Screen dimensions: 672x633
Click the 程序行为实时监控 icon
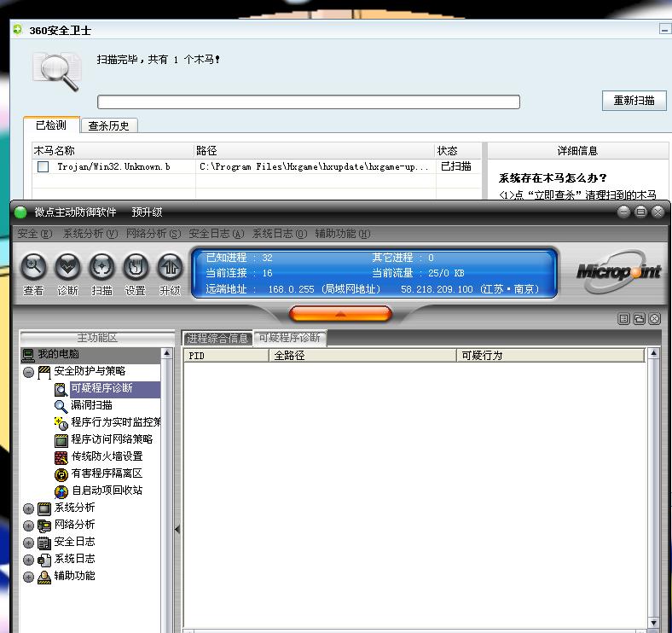61,423
